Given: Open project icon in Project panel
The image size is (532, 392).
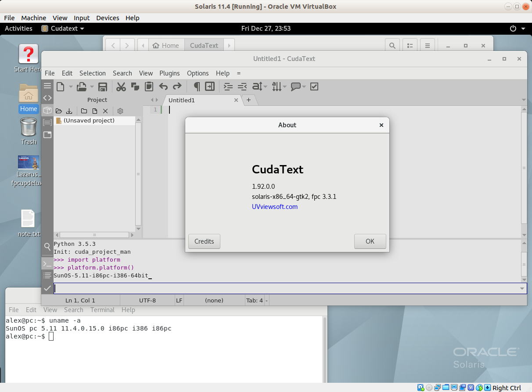Looking at the screenshot, I should point(59,111).
